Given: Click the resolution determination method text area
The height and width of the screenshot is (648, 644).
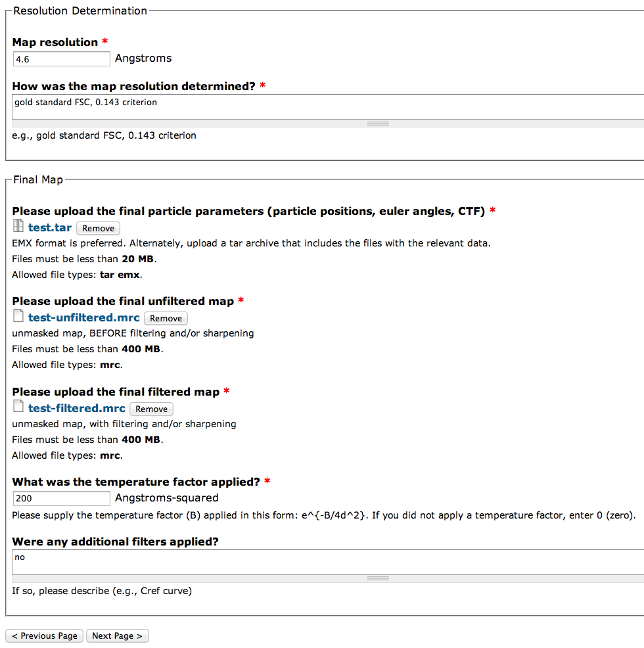Looking at the screenshot, I should click(327, 106).
